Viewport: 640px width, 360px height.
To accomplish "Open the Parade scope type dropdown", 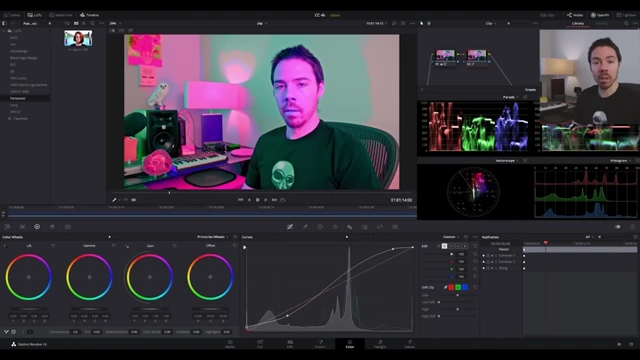I will [511, 97].
